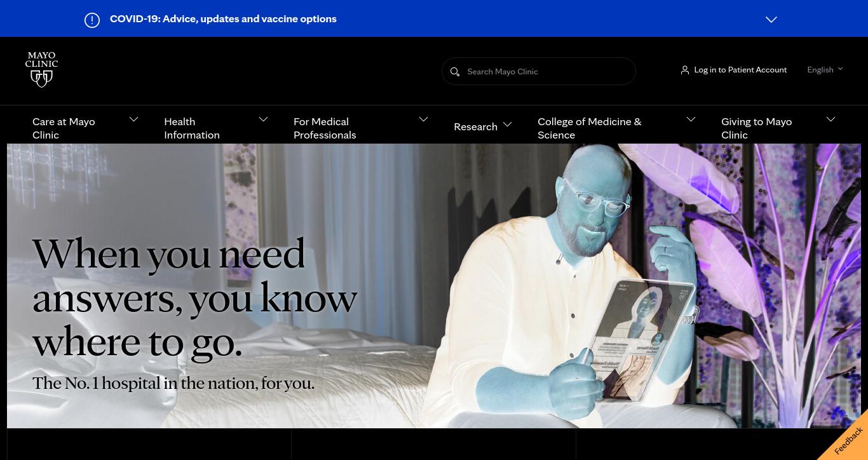Expand chevron next to College of Medicine & Science
Screen dimensions: 868x460
click(691, 119)
